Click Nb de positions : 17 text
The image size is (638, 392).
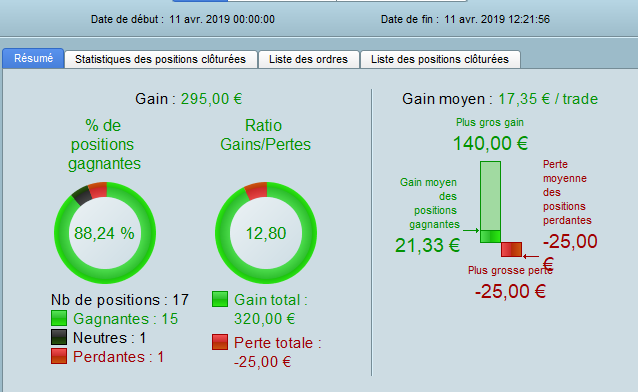120,300
